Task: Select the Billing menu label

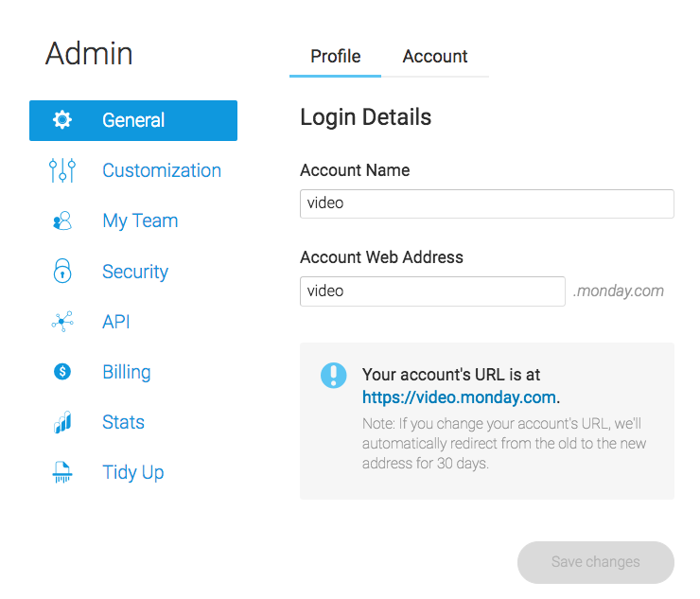Action: [x=127, y=372]
